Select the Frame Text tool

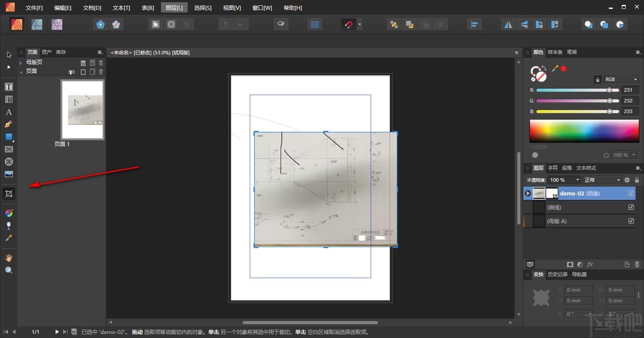point(9,87)
